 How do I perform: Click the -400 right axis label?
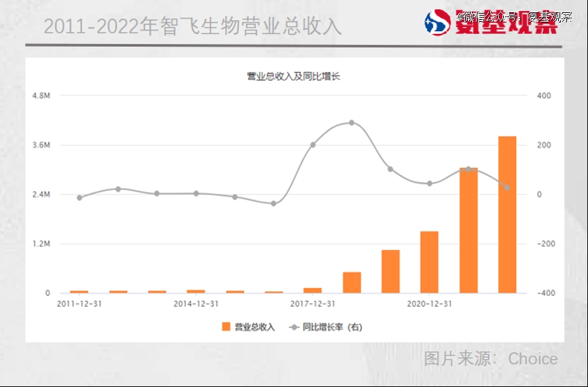tap(546, 293)
